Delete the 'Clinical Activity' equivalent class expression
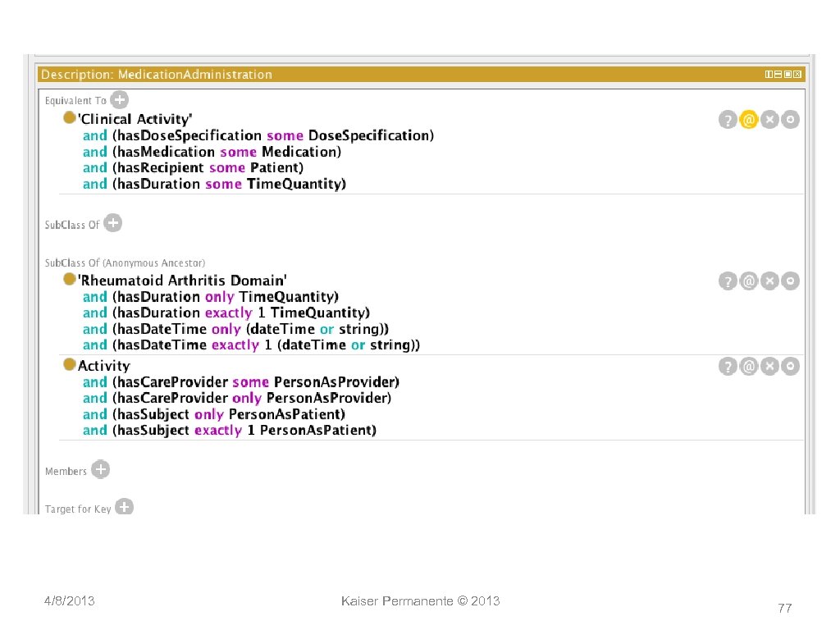The width and height of the screenshot is (840, 630). point(769,120)
